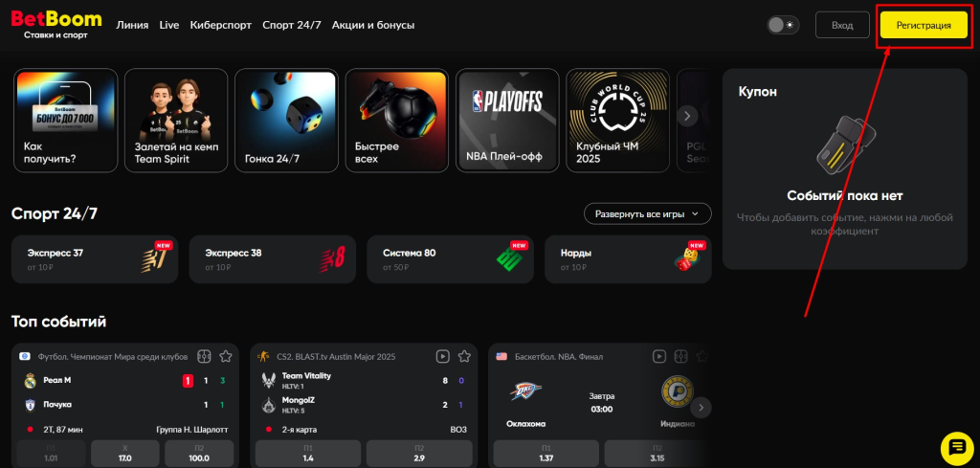
Task: Favorite the Реал М match with star
Action: click(226, 357)
